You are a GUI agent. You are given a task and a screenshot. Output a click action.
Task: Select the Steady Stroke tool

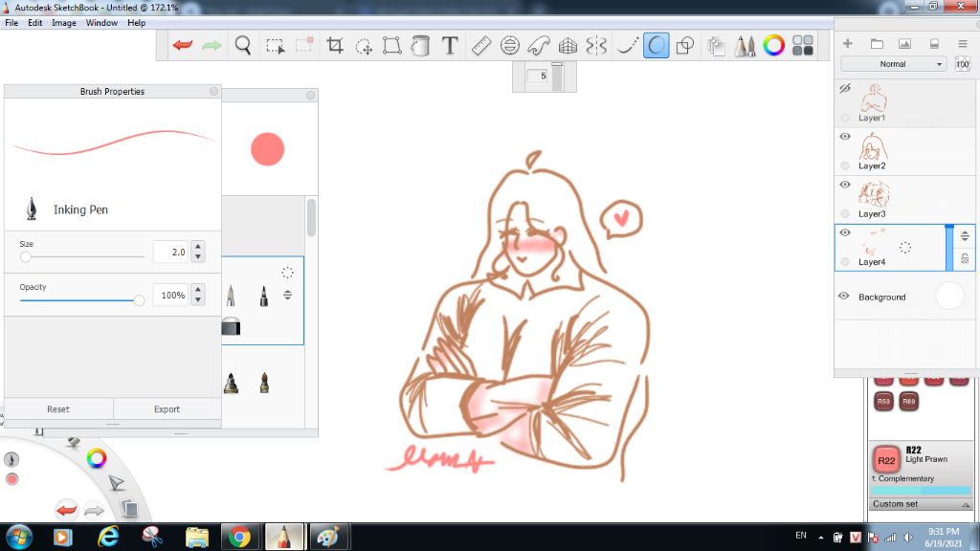point(627,45)
